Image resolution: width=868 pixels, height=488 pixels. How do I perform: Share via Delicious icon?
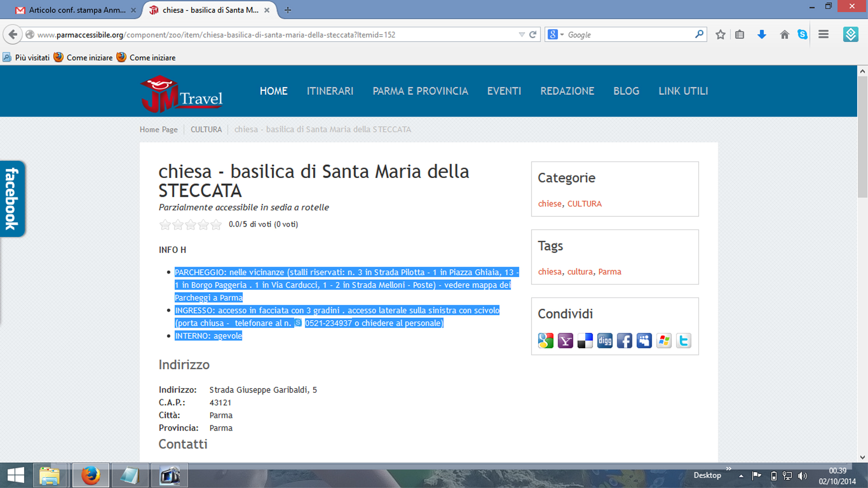click(585, 341)
